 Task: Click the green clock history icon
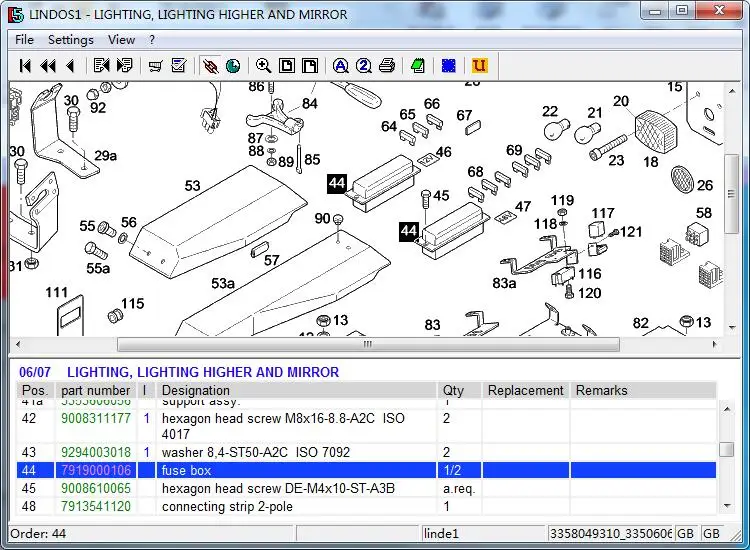coord(233,66)
